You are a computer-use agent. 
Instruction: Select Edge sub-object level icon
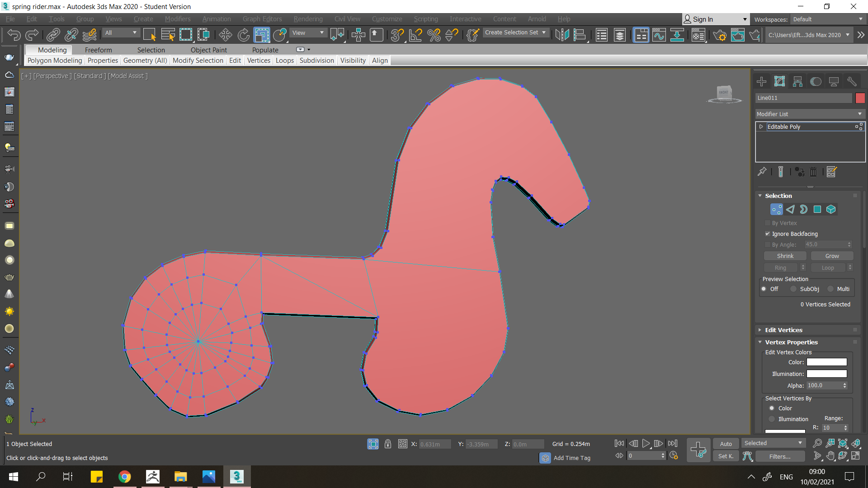790,209
